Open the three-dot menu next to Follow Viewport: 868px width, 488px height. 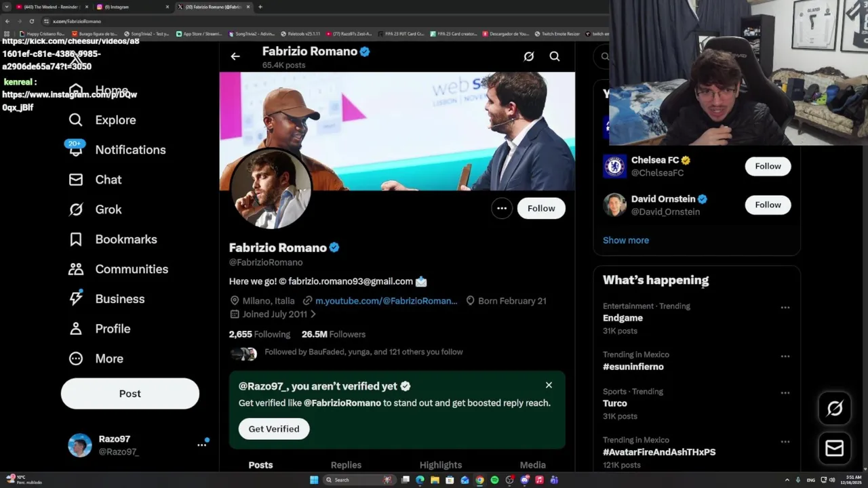tap(502, 208)
